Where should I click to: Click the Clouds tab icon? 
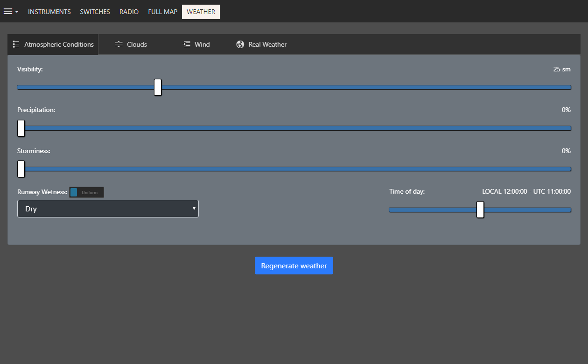point(119,44)
